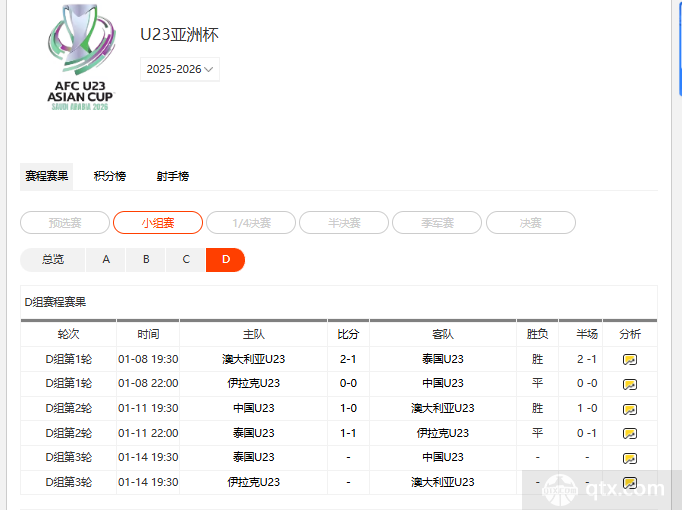Image resolution: width=682 pixels, height=510 pixels.
Task: Click the 1-0 score of 中国U23 home match
Action: pyautogui.click(x=348, y=408)
